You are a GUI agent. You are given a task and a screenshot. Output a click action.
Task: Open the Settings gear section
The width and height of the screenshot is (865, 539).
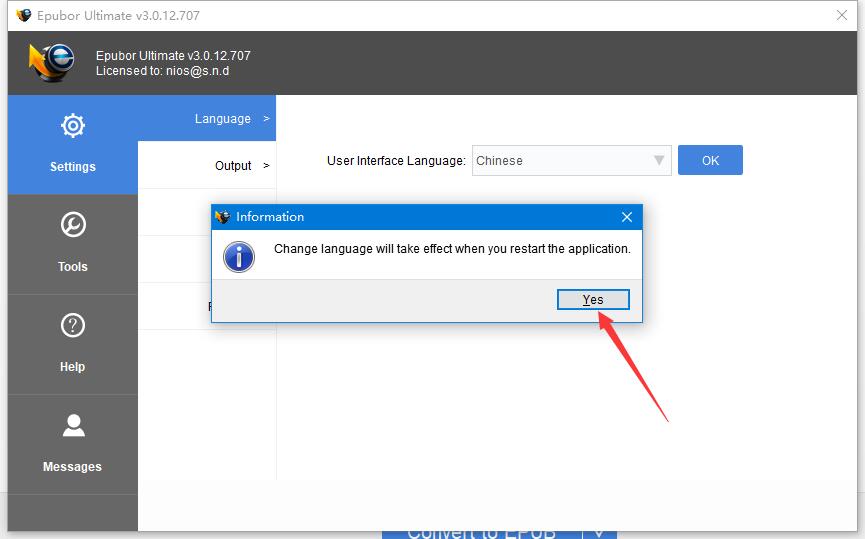72,145
